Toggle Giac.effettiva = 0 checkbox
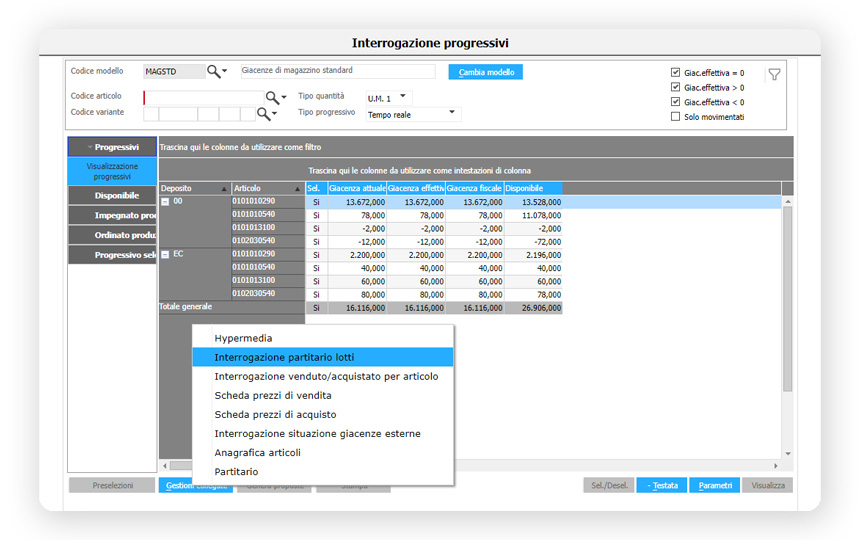 pyautogui.click(x=675, y=72)
